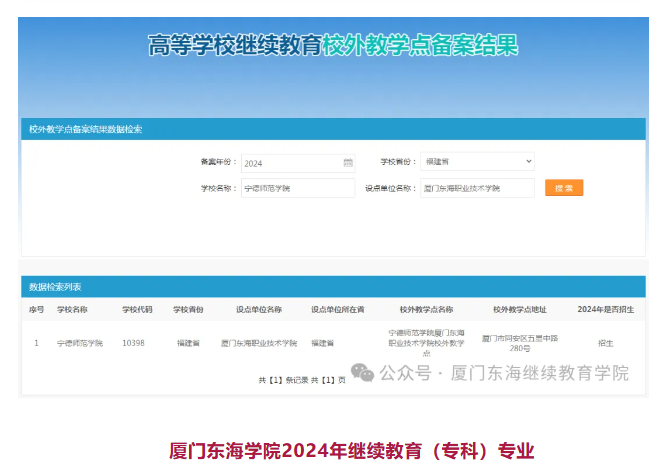Click school code 10398 in the table
The height and width of the screenshot is (471, 670).
point(133,343)
